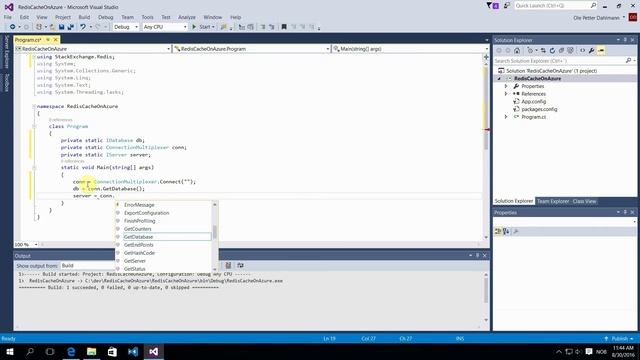
Task: Click the notifications flag icon in title bar
Action: pyautogui.click(x=492, y=6)
